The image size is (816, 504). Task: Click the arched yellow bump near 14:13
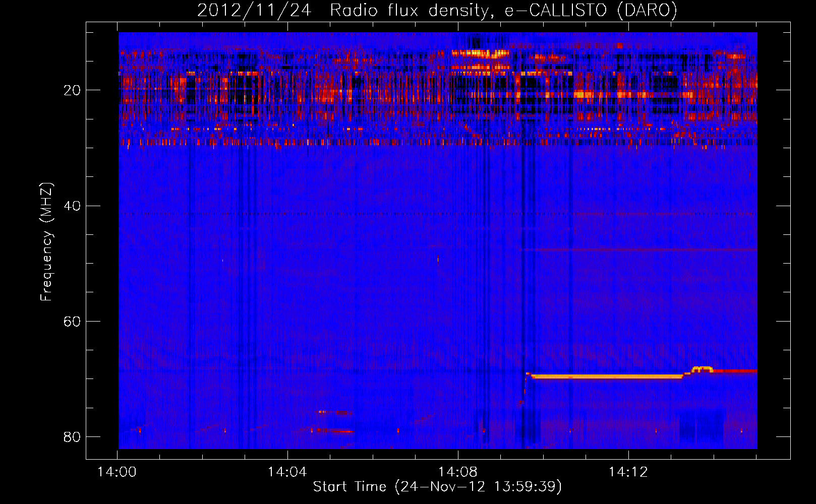pyautogui.click(x=702, y=369)
